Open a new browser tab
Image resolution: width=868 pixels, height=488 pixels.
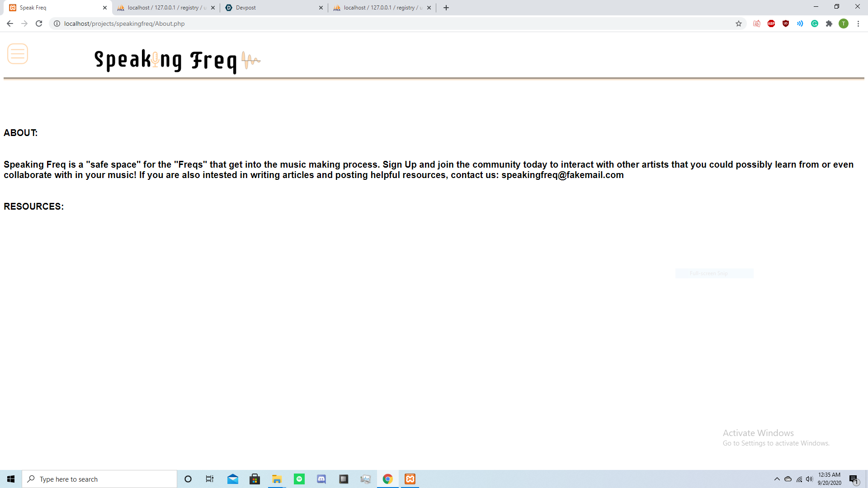pos(446,8)
